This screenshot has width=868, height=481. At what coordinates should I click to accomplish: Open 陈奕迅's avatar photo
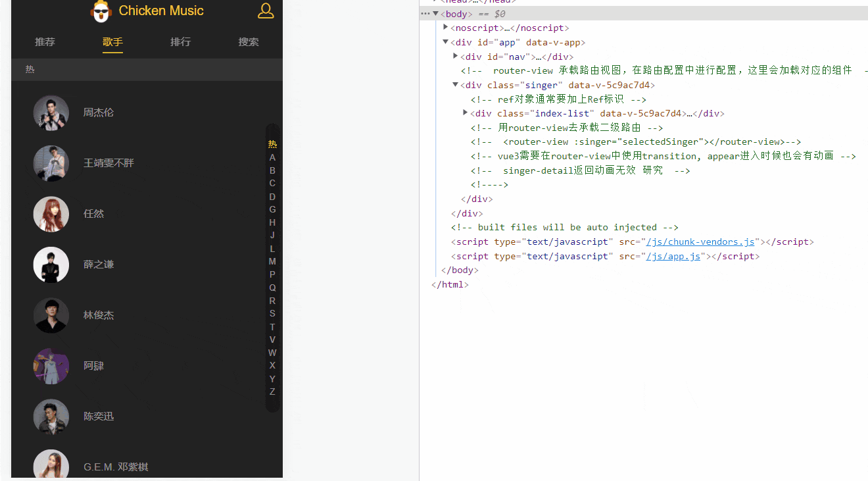pyautogui.click(x=51, y=417)
